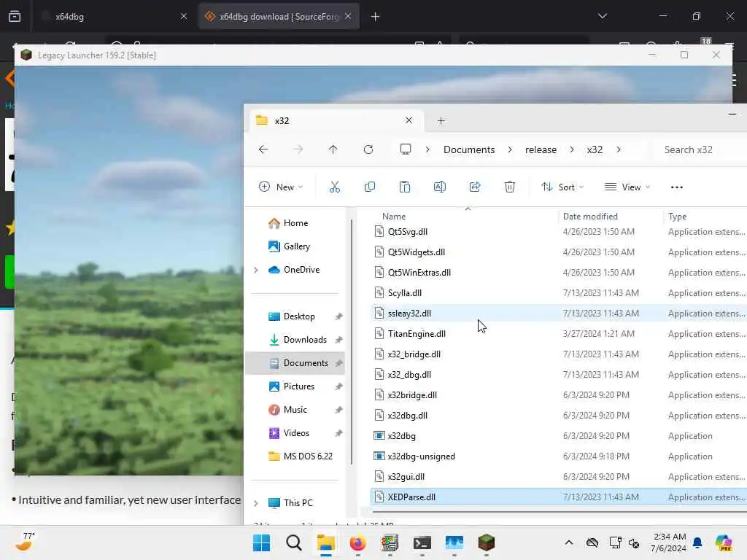The height and width of the screenshot is (560, 747).
Task: Open Copilot preview icon in taskbar
Action: point(723,542)
